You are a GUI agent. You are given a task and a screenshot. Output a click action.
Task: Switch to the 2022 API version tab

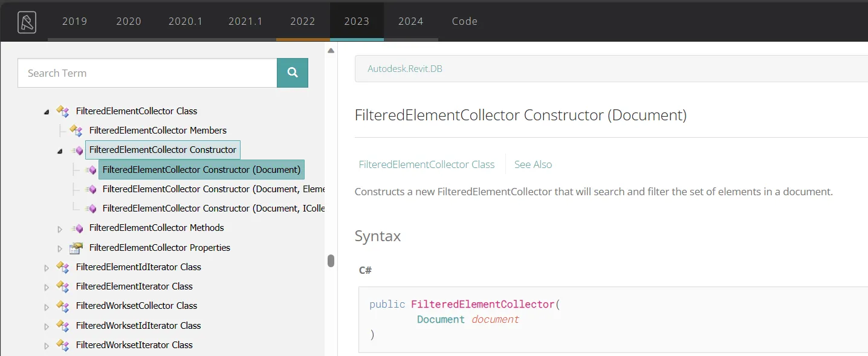tap(303, 21)
